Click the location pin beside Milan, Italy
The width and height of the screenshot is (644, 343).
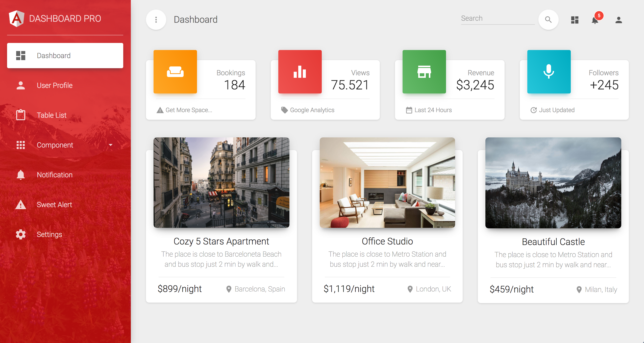point(579,289)
